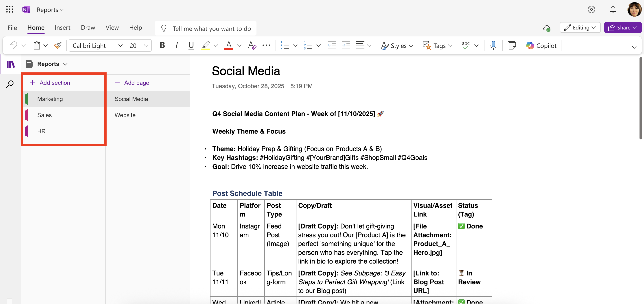The height and width of the screenshot is (304, 644).
Task: Start dictation with the microphone icon
Action: tap(493, 45)
